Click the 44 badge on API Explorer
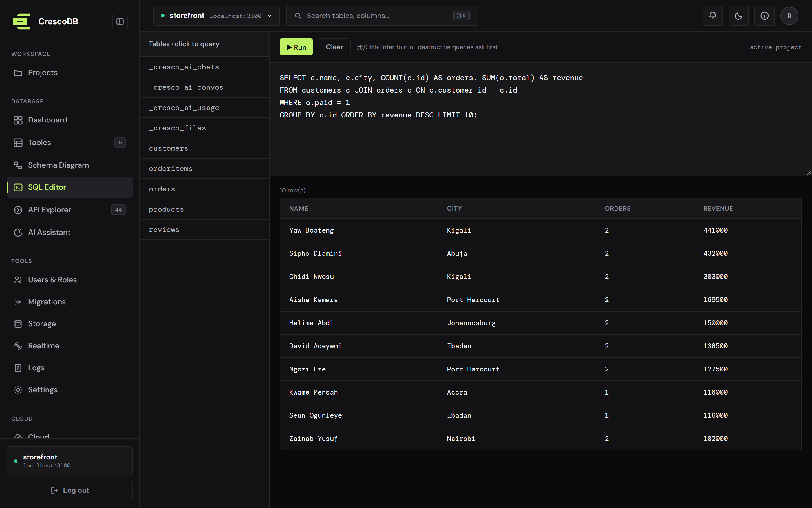The width and height of the screenshot is (812, 508). [x=118, y=210]
